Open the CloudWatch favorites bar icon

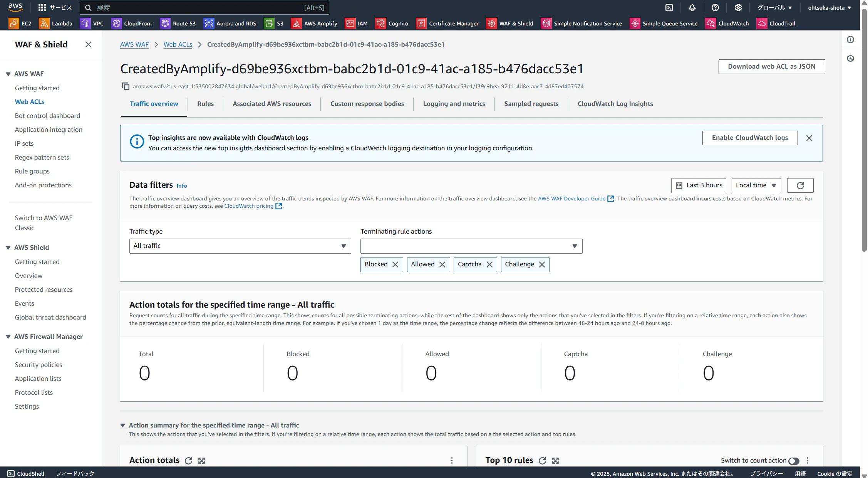pos(710,24)
